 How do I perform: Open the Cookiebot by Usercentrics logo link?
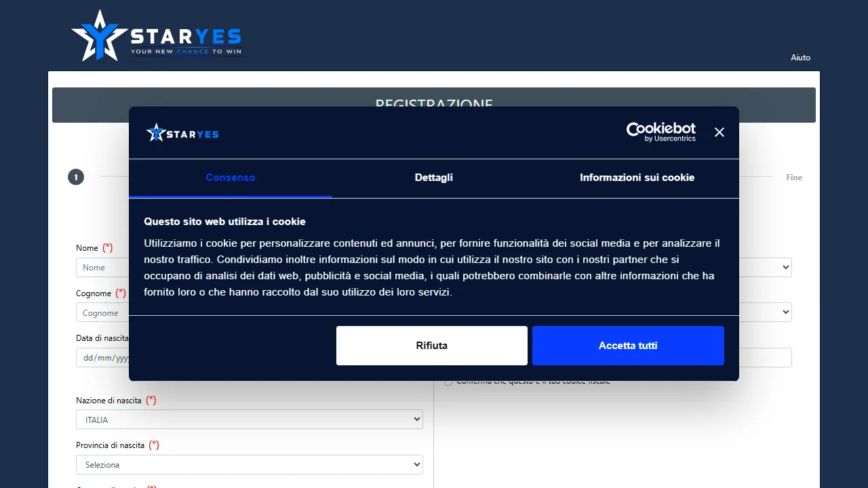coord(661,132)
